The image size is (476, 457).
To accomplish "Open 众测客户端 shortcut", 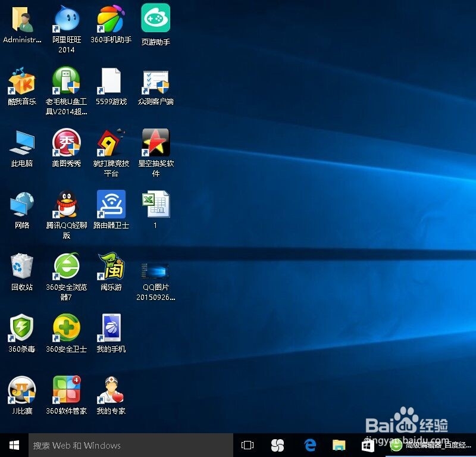I will coord(155,82).
